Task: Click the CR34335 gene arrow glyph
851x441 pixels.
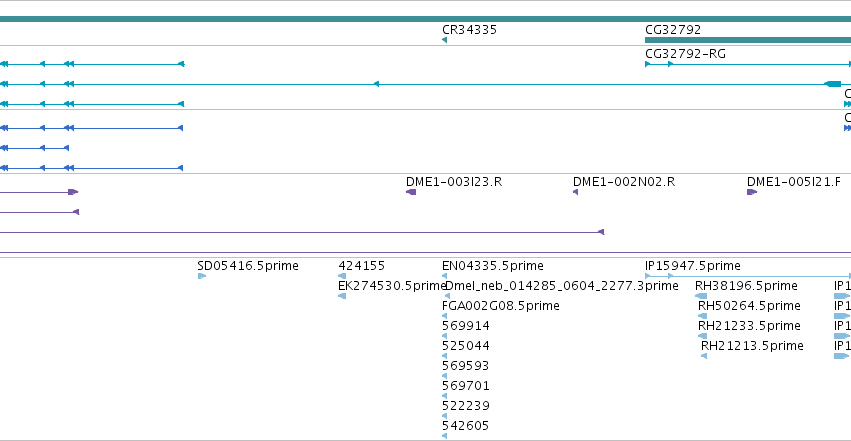Action: click(x=444, y=40)
